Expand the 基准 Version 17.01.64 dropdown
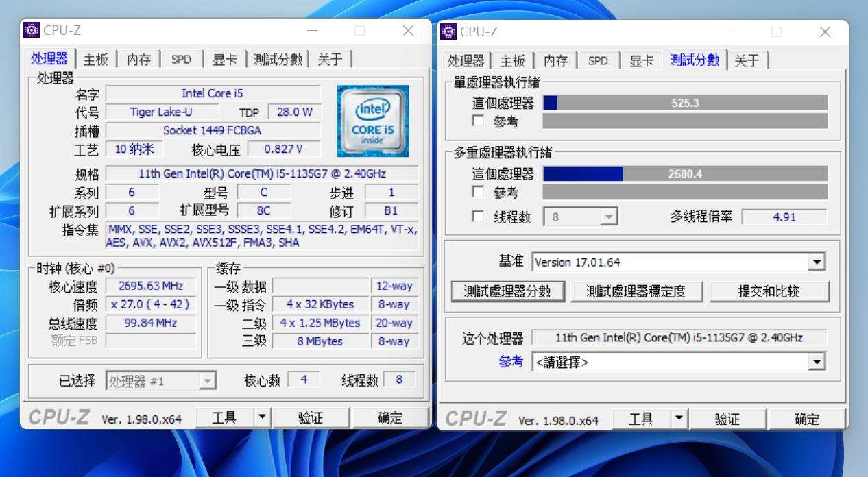The image size is (868, 477). coord(816,262)
